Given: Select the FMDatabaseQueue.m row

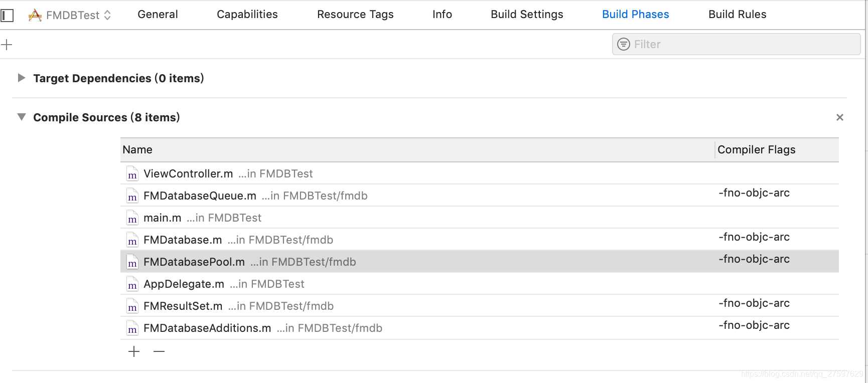Looking at the screenshot, I should (x=479, y=196).
